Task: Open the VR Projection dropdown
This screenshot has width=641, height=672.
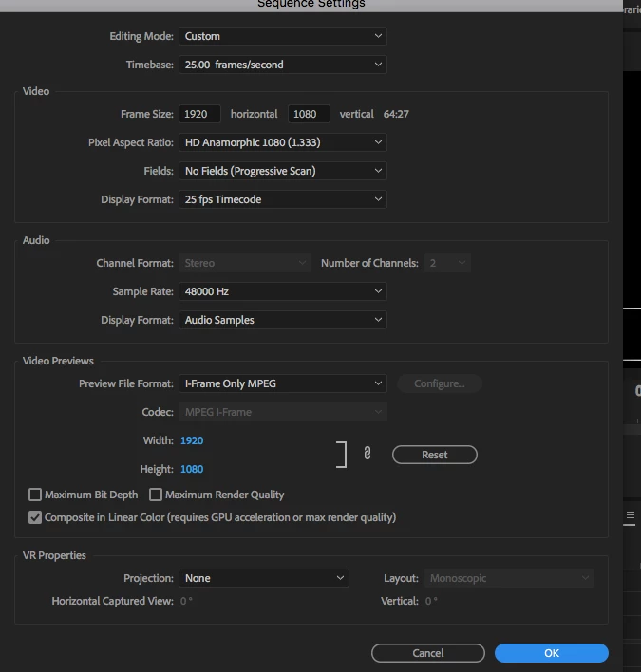Action: [264, 578]
